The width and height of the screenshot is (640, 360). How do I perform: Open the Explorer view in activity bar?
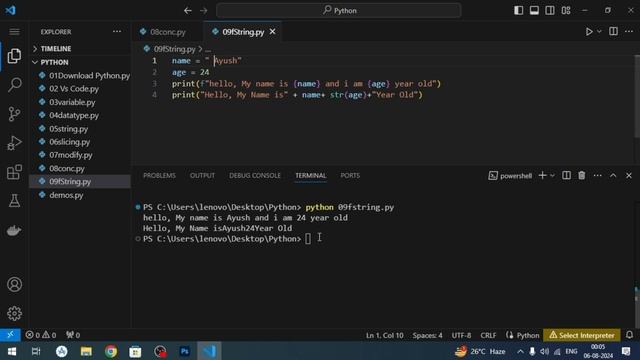14,56
